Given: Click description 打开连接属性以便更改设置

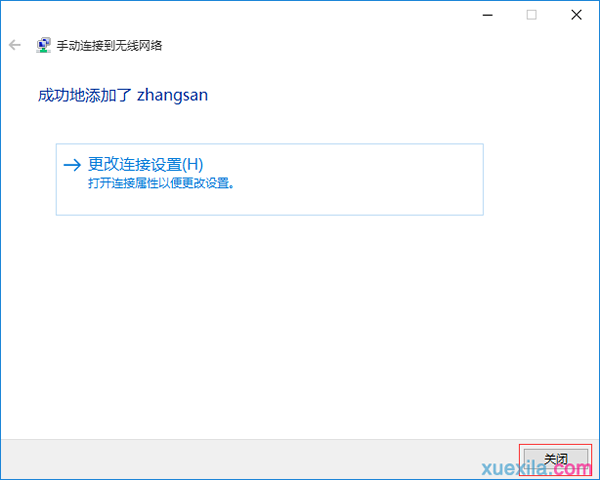Looking at the screenshot, I should click(x=161, y=183).
